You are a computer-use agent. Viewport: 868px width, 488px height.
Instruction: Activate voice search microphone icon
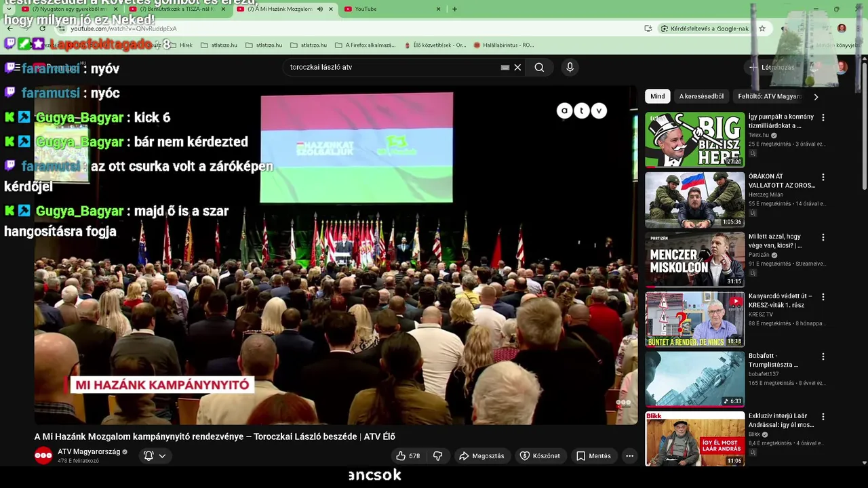click(570, 67)
